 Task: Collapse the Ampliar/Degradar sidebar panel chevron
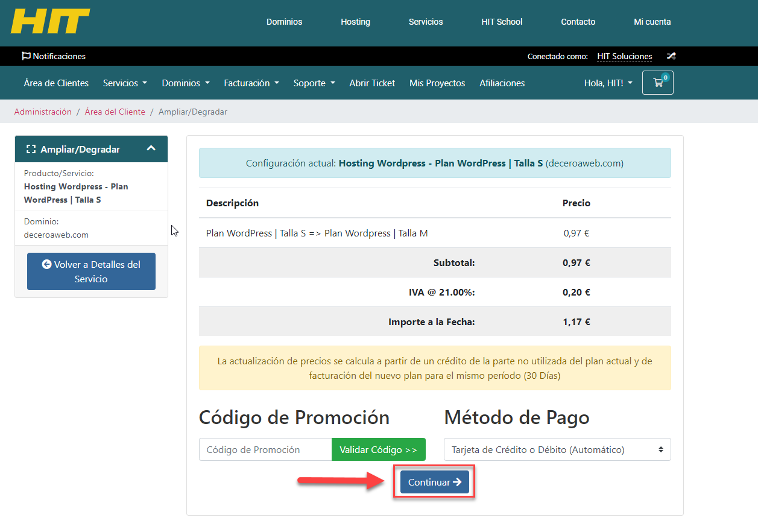click(x=151, y=148)
